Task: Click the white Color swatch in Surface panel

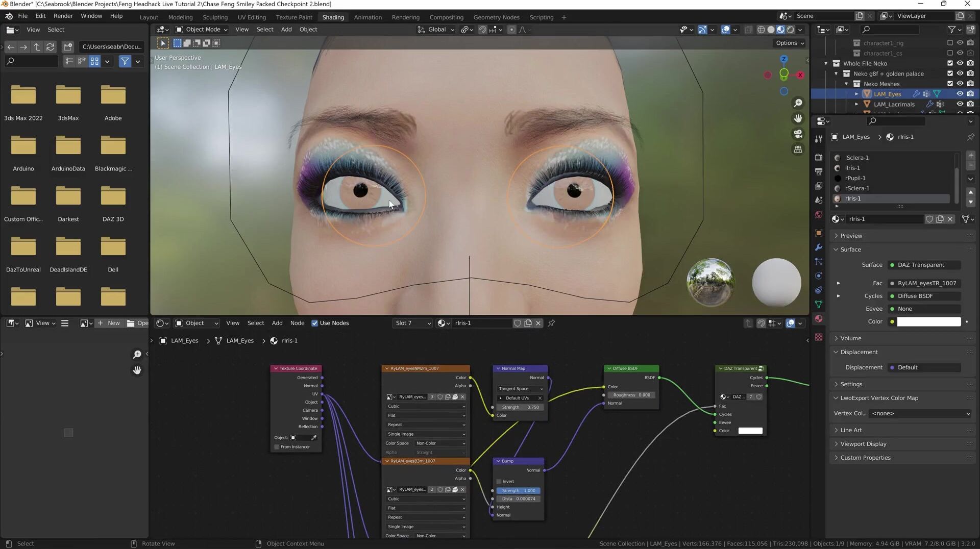Action: click(928, 321)
